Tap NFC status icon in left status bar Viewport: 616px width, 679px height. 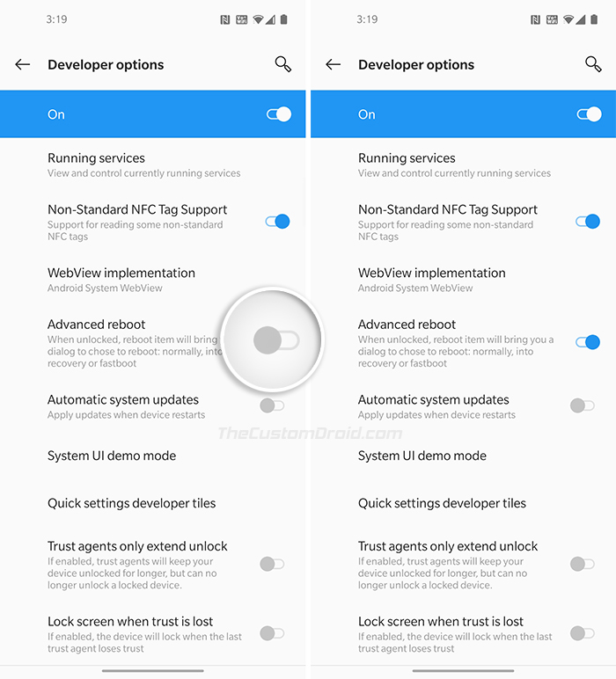tap(224, 19)
